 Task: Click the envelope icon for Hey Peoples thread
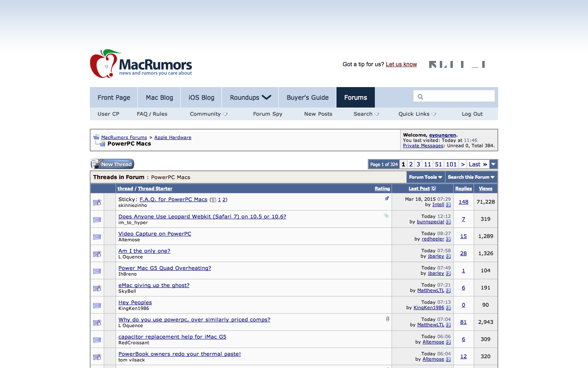pos(97,305)
